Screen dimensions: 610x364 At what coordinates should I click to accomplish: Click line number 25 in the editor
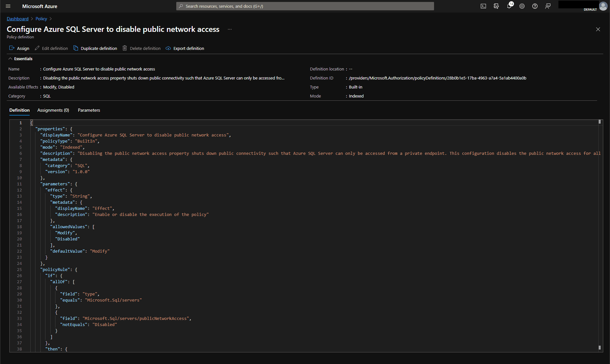point(19,269)
